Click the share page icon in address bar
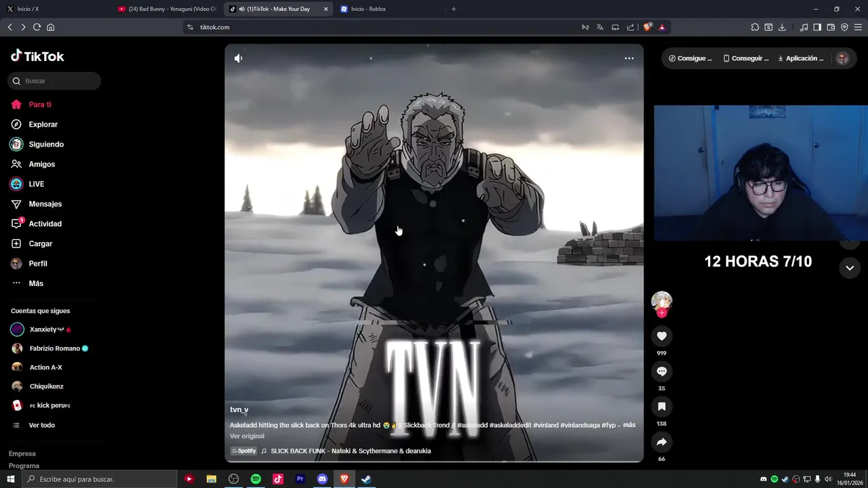The image size is (868, 488). 631,27
